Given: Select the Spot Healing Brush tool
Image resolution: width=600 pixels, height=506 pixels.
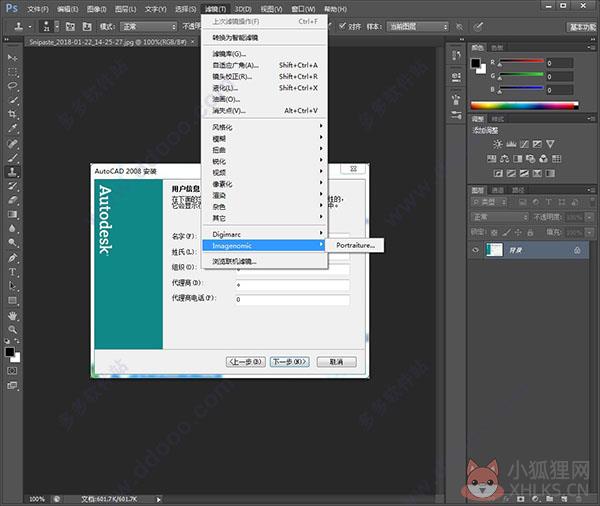Looking at the screenshot, I should pyautogui.click(x=12, y=144).
